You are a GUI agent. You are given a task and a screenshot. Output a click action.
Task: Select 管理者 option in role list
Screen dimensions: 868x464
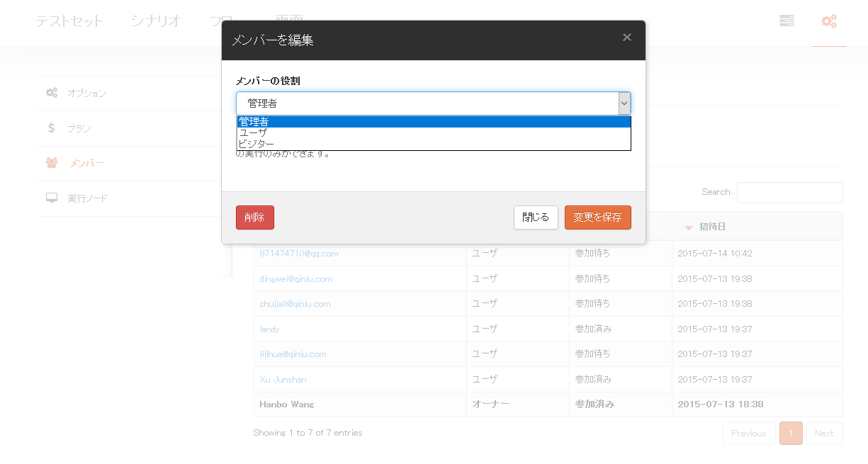pyautogui.click(x=433, y=122)
